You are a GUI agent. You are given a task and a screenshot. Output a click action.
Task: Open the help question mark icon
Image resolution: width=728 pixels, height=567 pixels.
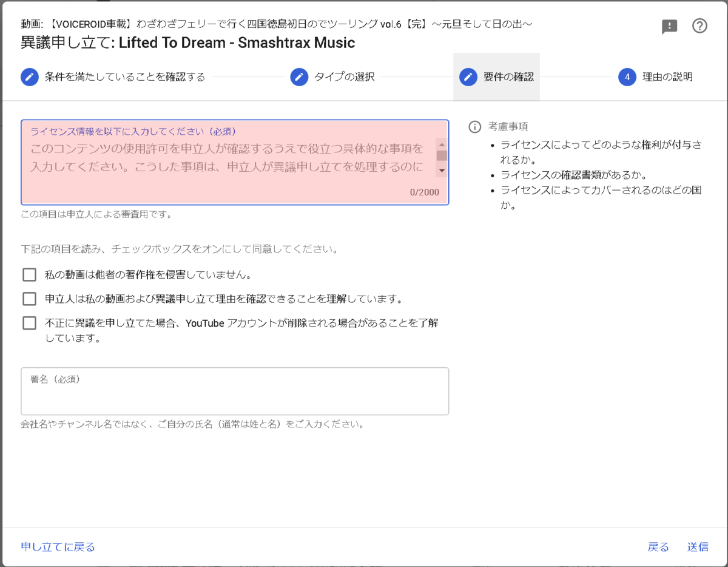[x=699, y=26]
